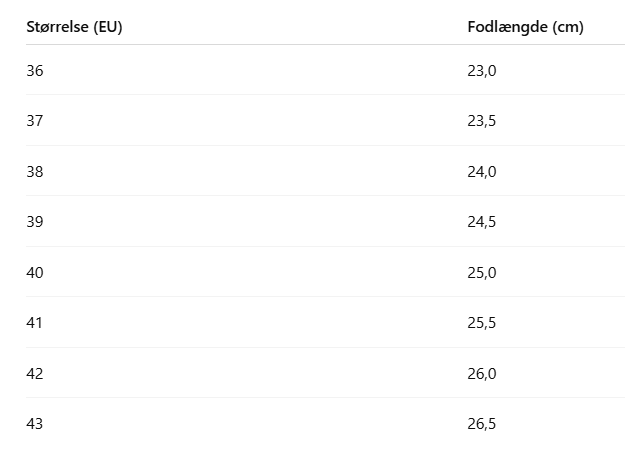
Task: Choose the 26,0 foot length value
Action: point(482,374)
